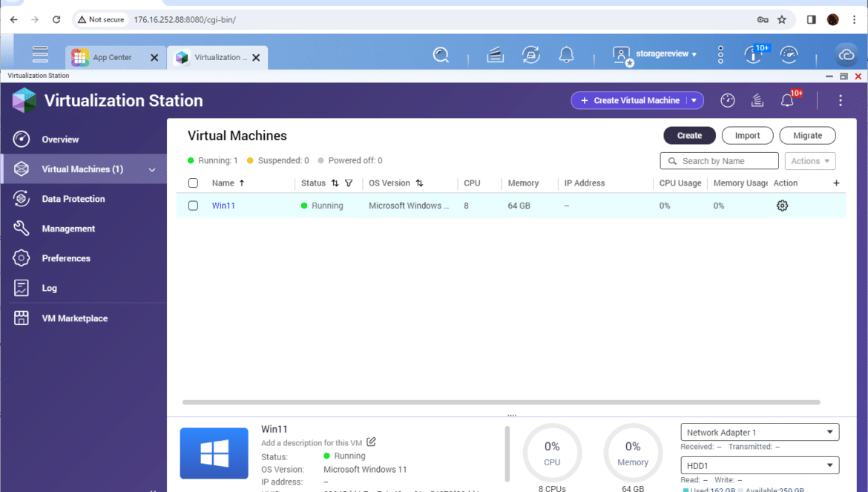Click the Win11 action gear icon
Screen dimensions: 868x492
coord(782,206)
